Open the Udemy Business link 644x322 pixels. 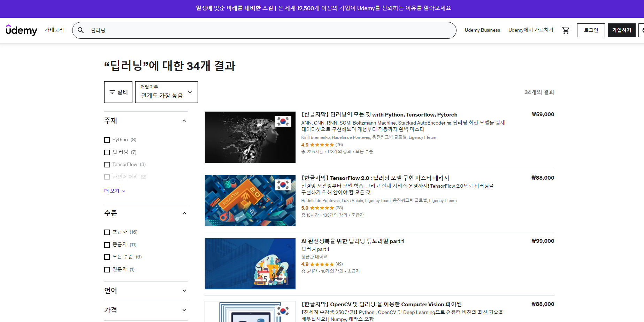coord(482,30)
